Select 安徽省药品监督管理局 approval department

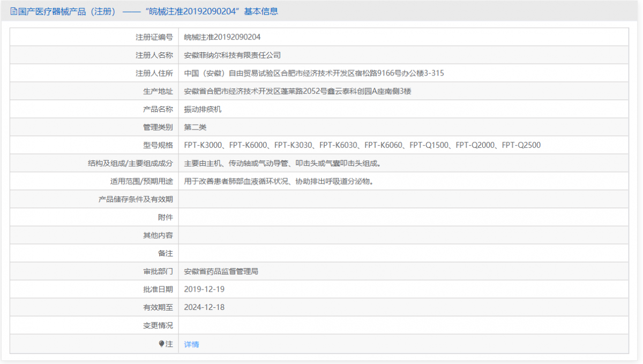pos(221,271)
